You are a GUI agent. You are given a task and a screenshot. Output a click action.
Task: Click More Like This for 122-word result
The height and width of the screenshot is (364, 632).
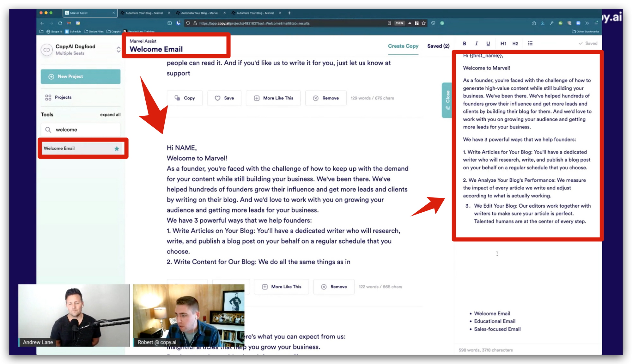[282, 287]
